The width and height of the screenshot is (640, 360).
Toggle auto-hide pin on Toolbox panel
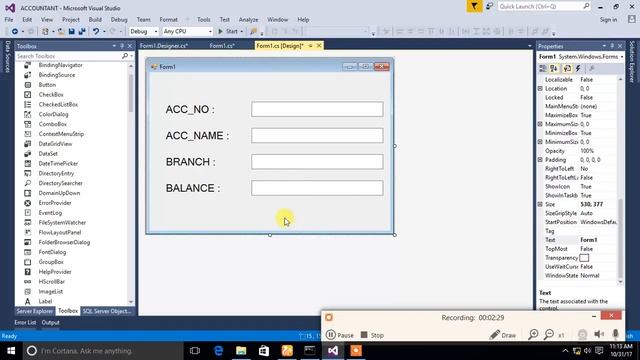pos(122,46)
